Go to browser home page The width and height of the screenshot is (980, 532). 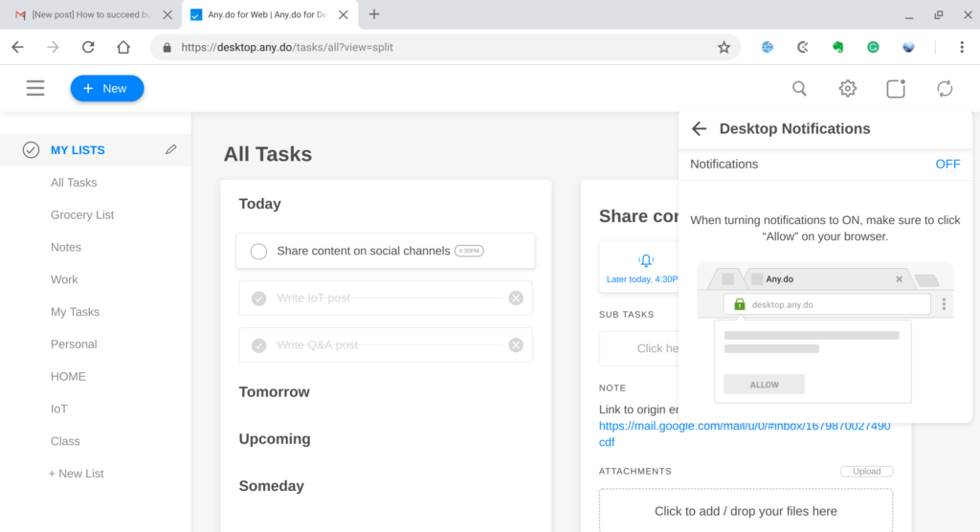click(x=123, y=47)
